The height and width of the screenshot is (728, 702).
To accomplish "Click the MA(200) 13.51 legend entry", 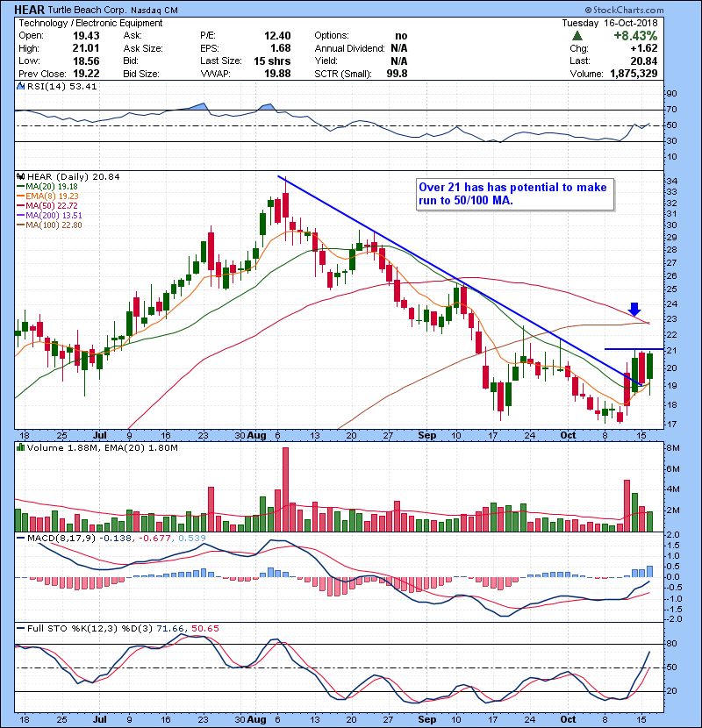I will pyautogui.click(x=49, y=216).
